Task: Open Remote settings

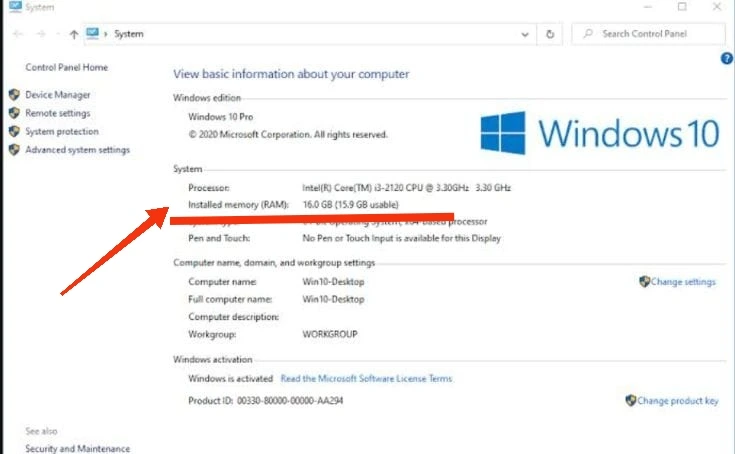Action: coord(58,113)
